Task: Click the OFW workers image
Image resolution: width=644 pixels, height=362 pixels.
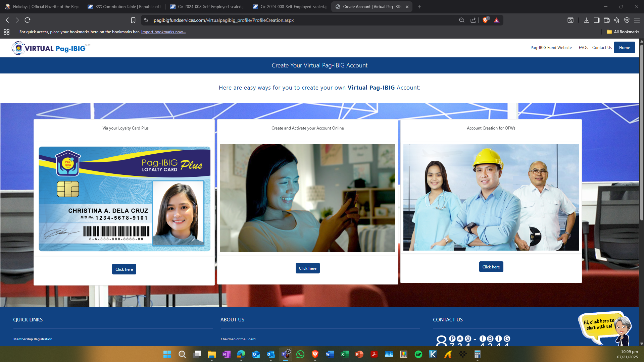Action: (x=491, y=197)
